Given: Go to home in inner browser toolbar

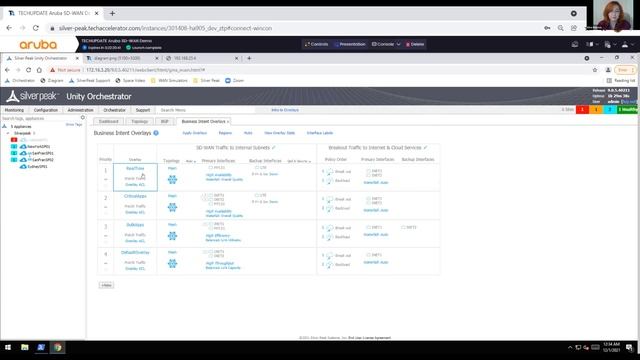Looking at the screenshot, I should point(39,70).
